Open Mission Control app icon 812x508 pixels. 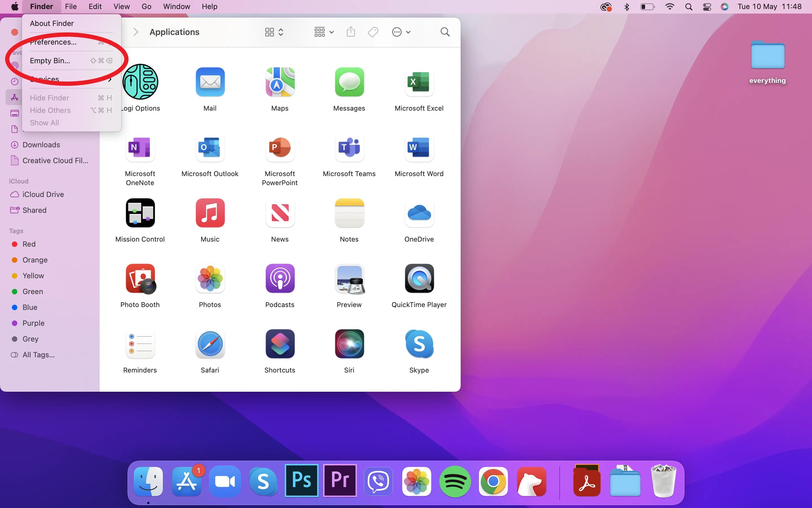coord(140,213)
